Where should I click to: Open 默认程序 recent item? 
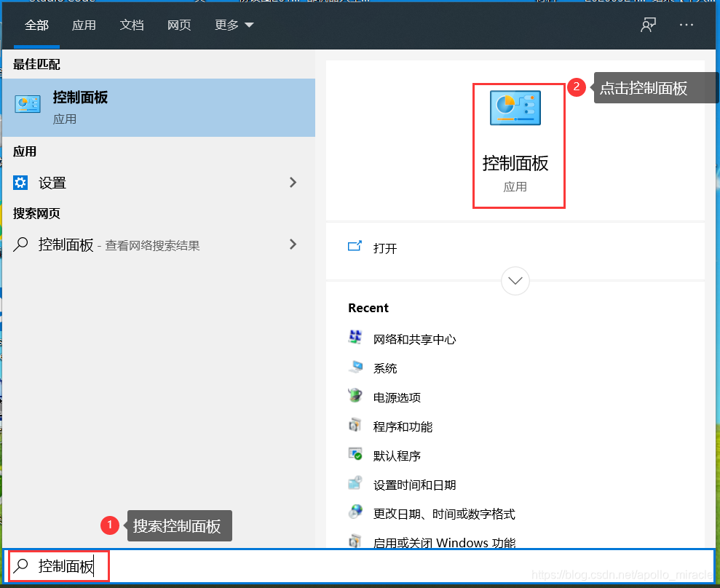(x=397, y=456)
